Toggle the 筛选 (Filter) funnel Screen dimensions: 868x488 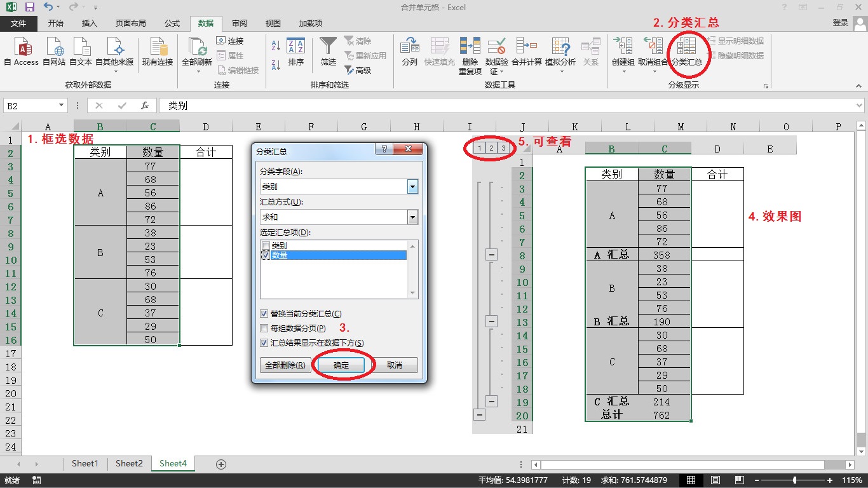tap(328, 51)
